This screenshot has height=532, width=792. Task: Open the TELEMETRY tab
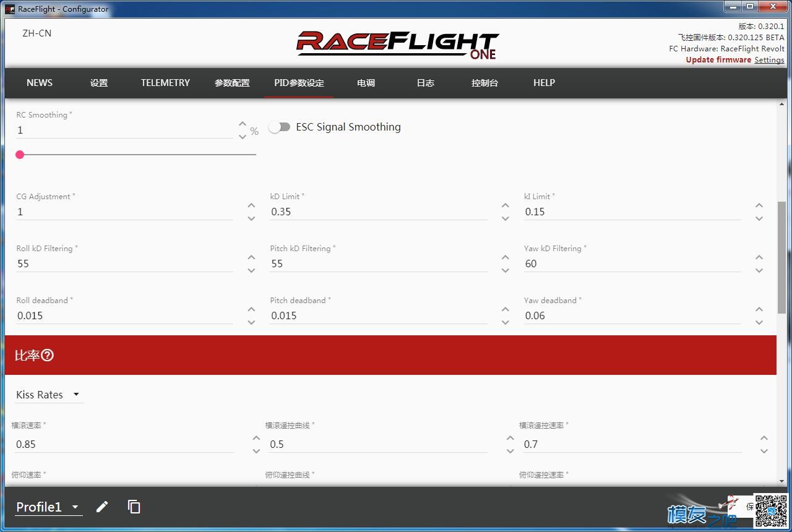click(x=165, y=83)
